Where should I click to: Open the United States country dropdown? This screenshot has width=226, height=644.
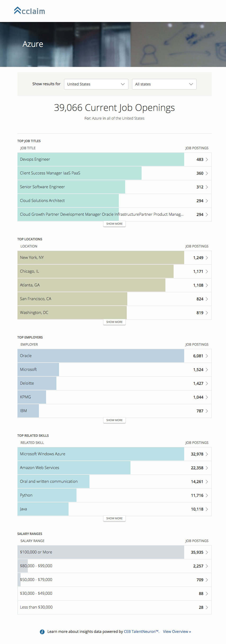tap(96, 84)
